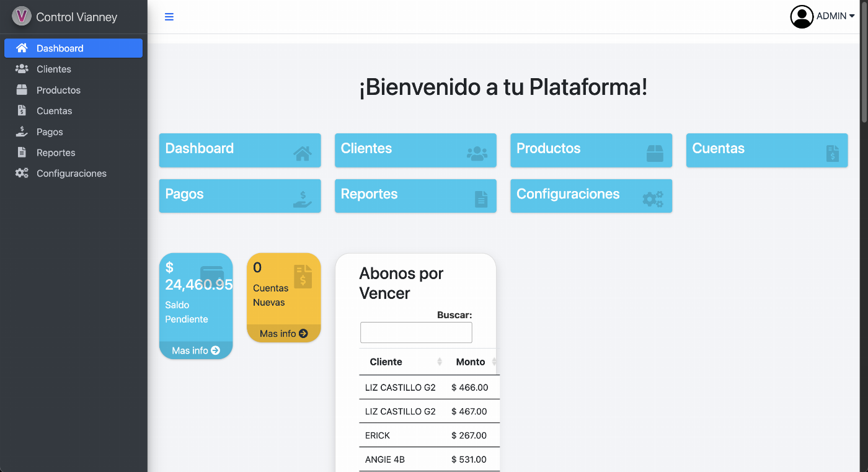Click Mas info on Cuentas Nuevas card
The width and height of the screenshot is (868, 472).
pyautogui.click(x=283, y=333)
